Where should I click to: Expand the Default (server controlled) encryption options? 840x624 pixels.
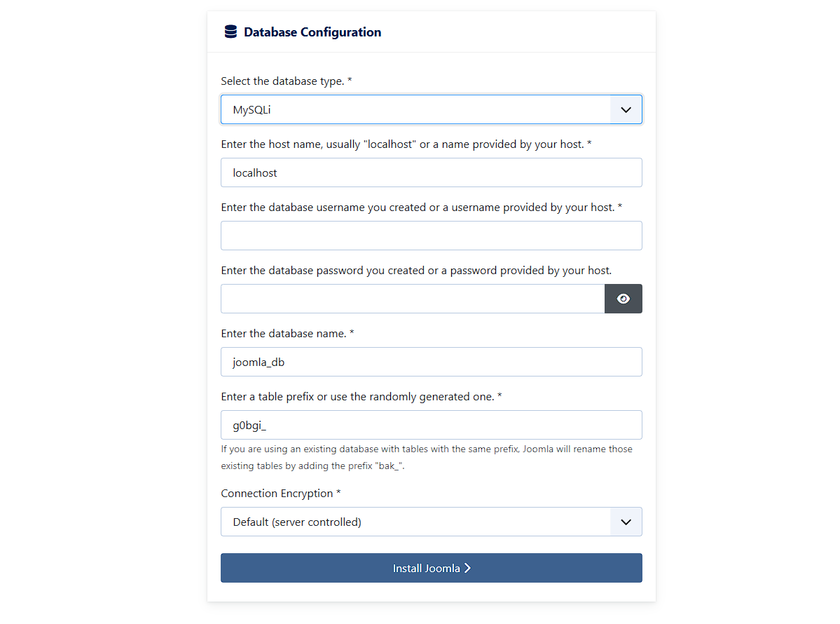[x=431, y=522]
